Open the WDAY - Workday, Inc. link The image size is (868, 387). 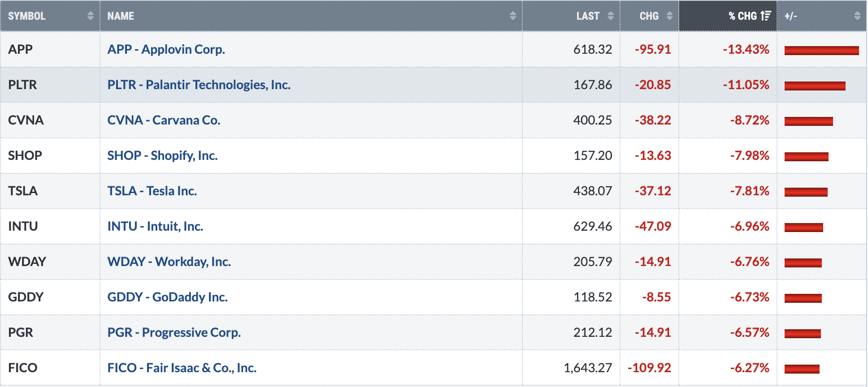pos(169,262)
